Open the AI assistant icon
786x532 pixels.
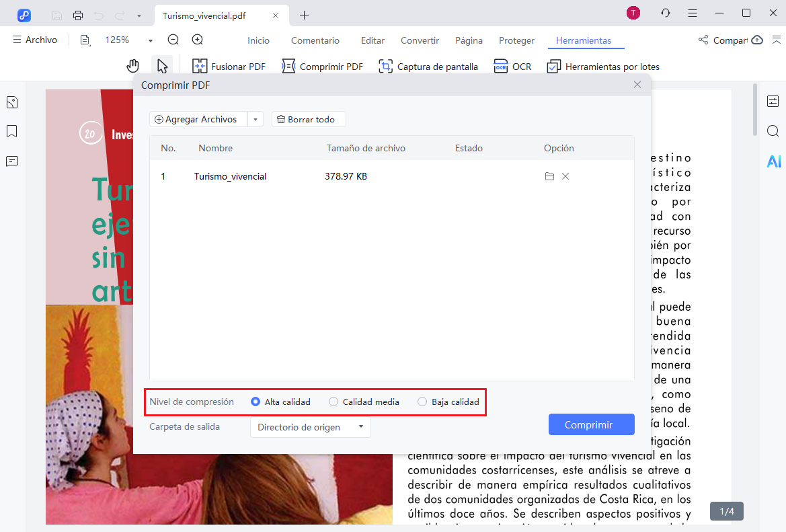click(x=773, y=161)
